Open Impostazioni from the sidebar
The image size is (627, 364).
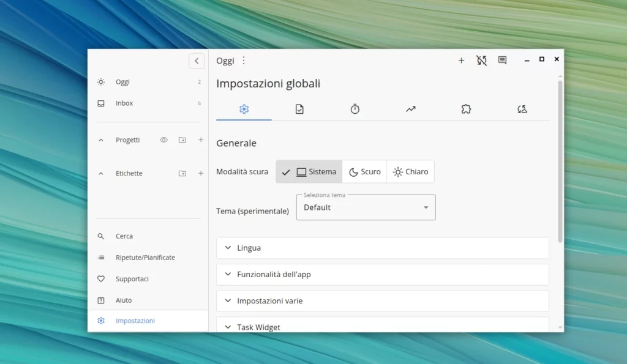pyautogui.click(x=135, y=320)
